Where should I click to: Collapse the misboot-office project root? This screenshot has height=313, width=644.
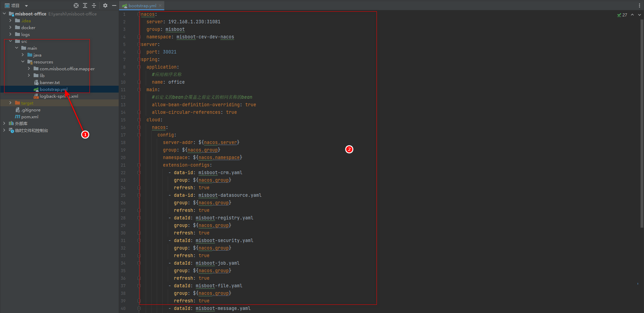point(4,14)
